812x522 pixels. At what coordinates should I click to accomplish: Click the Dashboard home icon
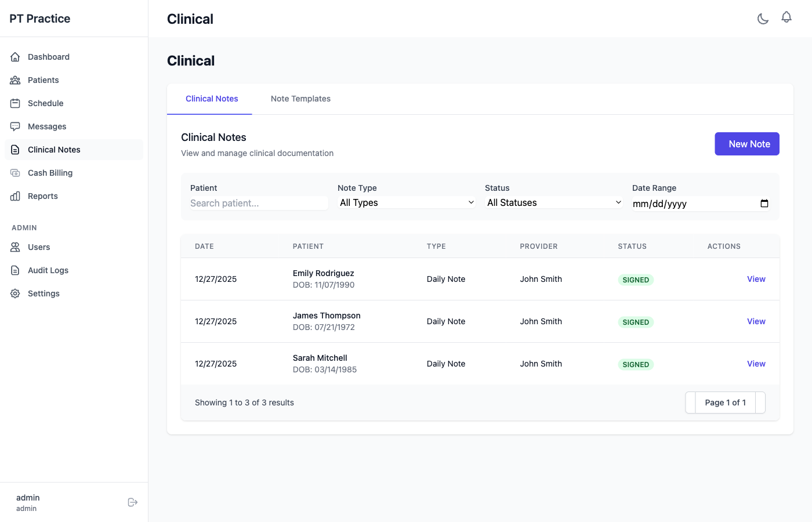tap(15, 57)
